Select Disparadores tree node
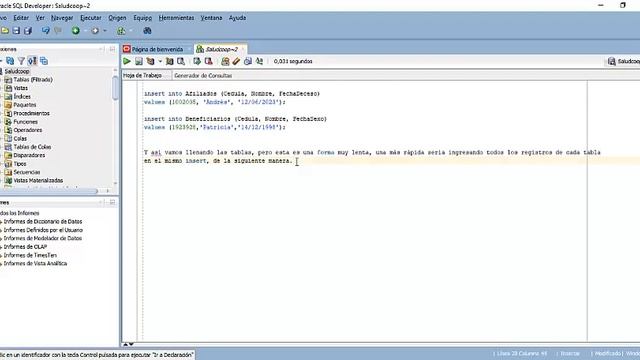This screenshot has width=640, height=360. [29, 155]
